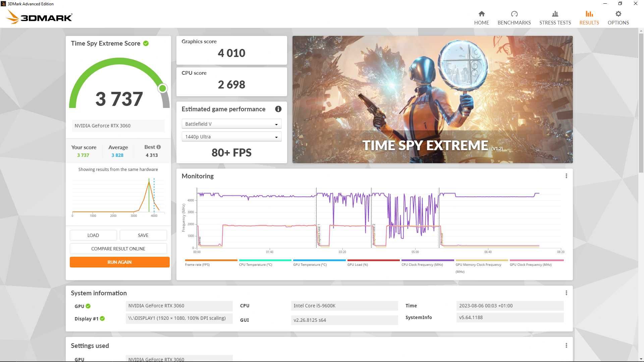Click COMPARE RESULT ONLINE button
The image size is (644, 362).
coord(118,249)
